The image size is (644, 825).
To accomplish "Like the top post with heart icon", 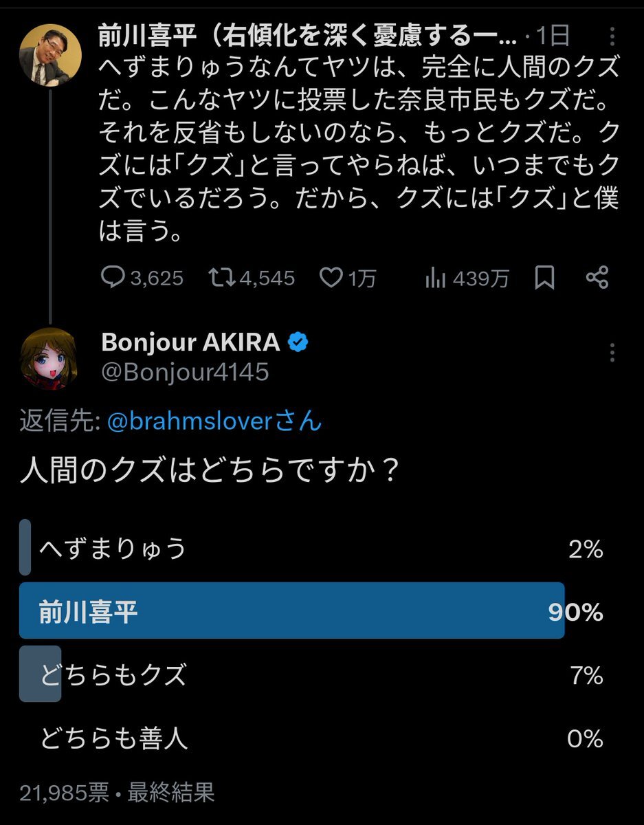I will click(333, 278).
